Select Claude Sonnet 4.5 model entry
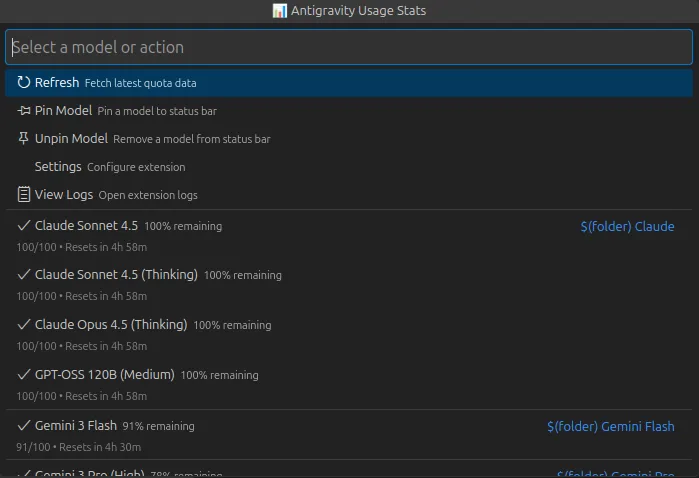Image resolution: width=699 pixels, height=478 pixels. click(349, 235)
